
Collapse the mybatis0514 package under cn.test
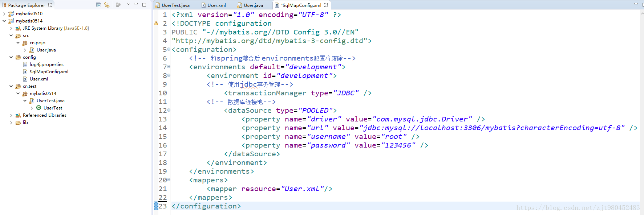coord(18,94)
